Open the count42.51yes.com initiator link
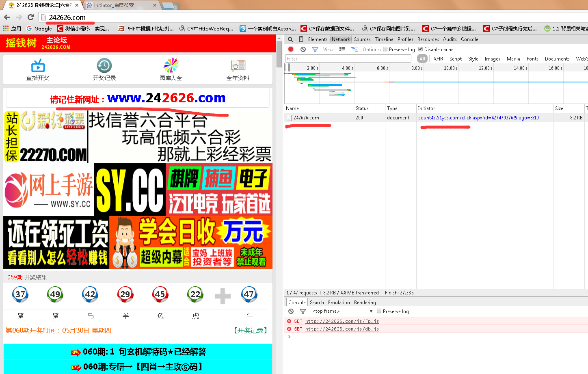 point(478,118)
